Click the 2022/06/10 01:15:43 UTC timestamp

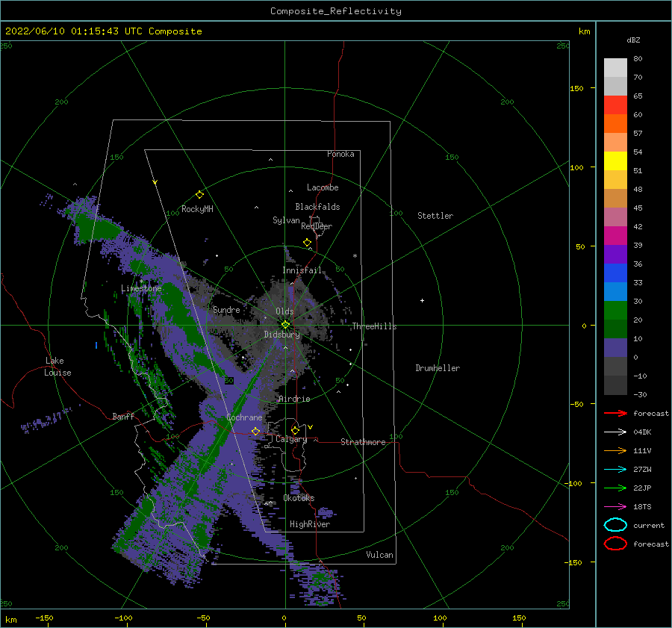point(75,31)
